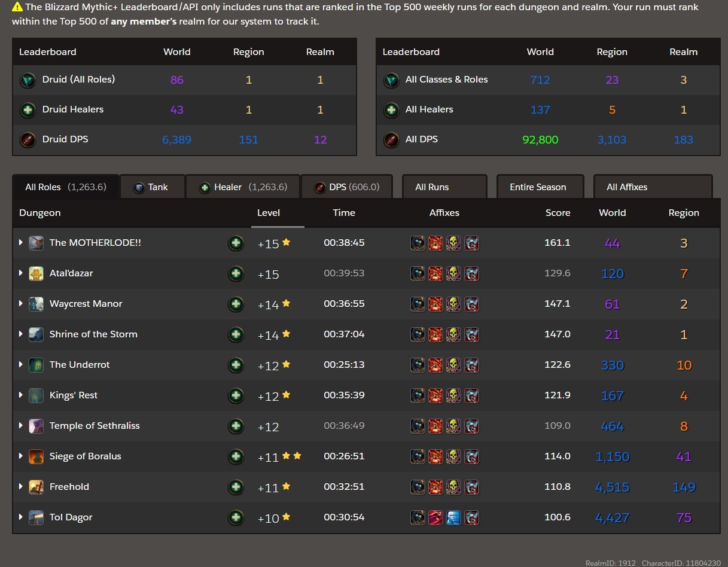Click the healer role icon in Tol Dagor row
The height and width of the screenshot is (567, 728).
pyautogui.click(x=236, y=518)
